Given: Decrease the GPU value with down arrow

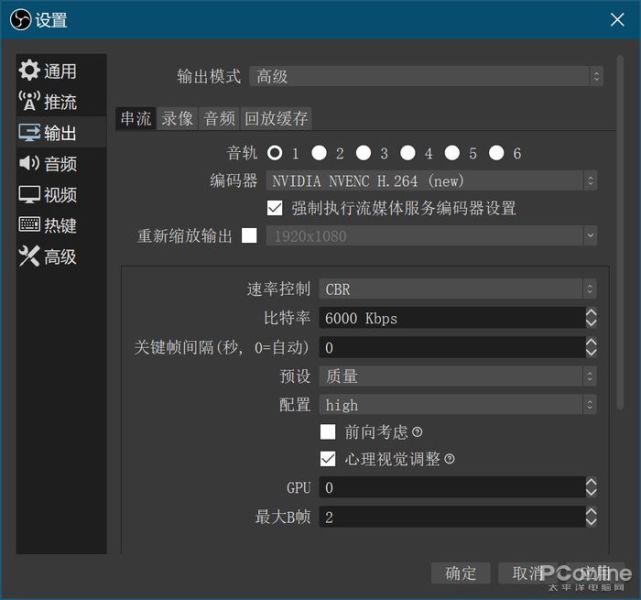Looking at the screenshot, I should 591,492.
